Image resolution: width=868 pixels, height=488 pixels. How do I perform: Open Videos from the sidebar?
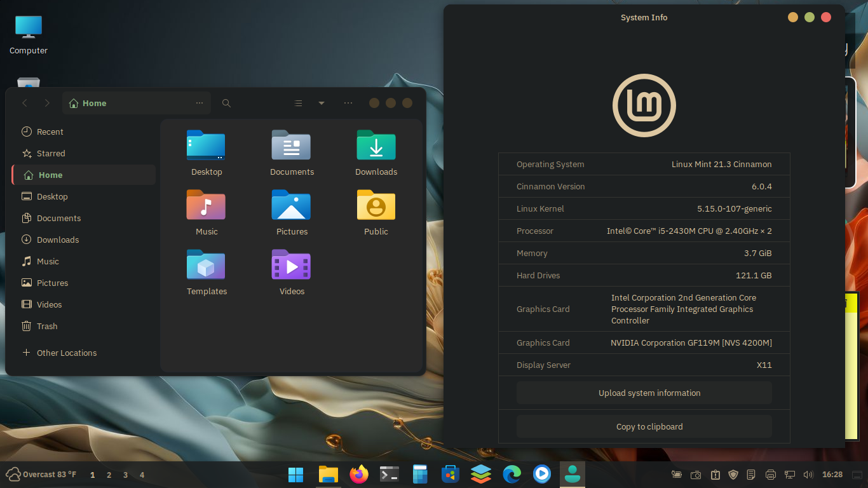pyautogui.click(x=84, y=305)
